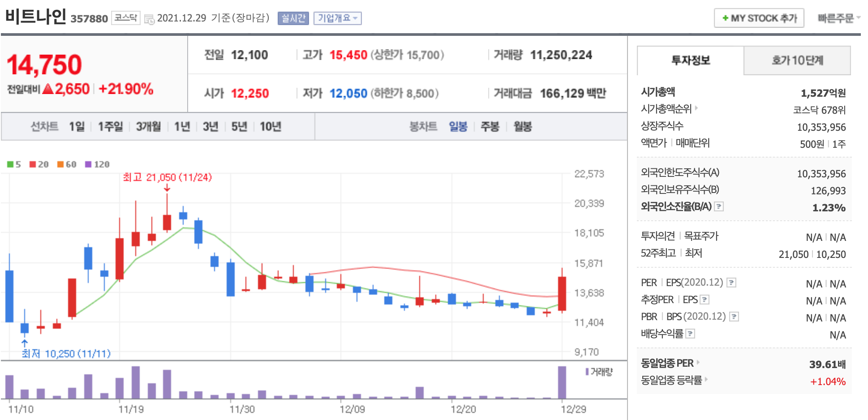Click the arrow next to 시가총액순위
Image resolution: width=868 pixels, height=420 pixels.
pos(696,108)
